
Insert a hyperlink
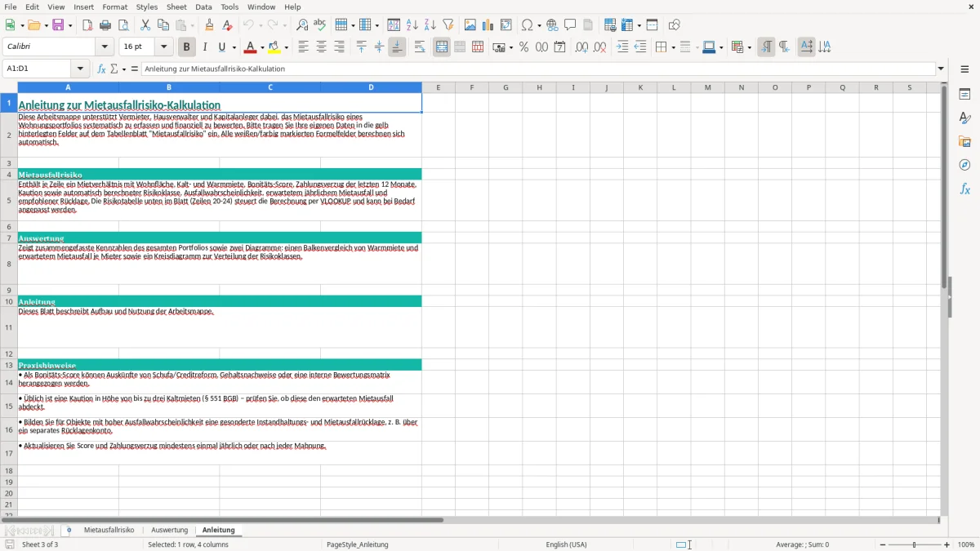coord(552,25)
